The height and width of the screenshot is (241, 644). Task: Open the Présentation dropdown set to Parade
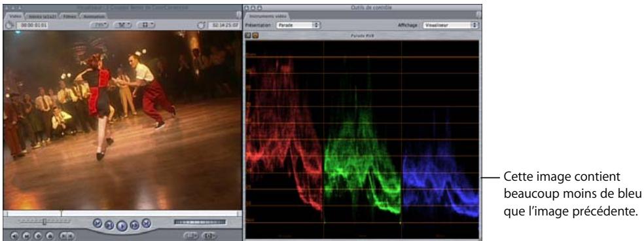click(298, 25)
